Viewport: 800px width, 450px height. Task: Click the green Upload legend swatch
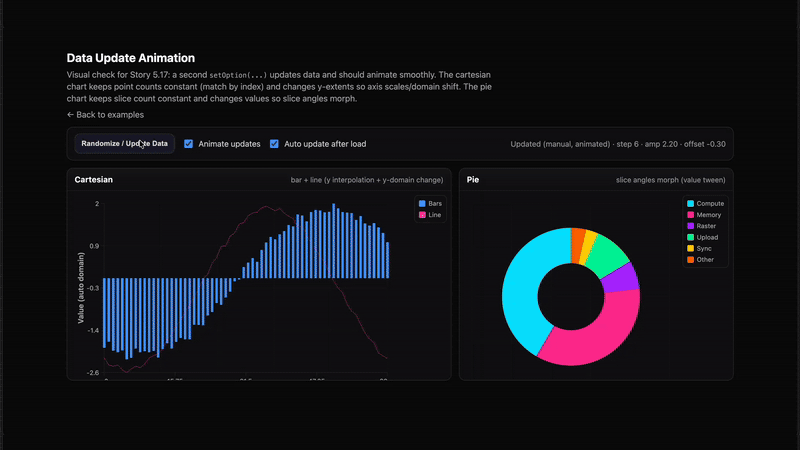point(690,238)
